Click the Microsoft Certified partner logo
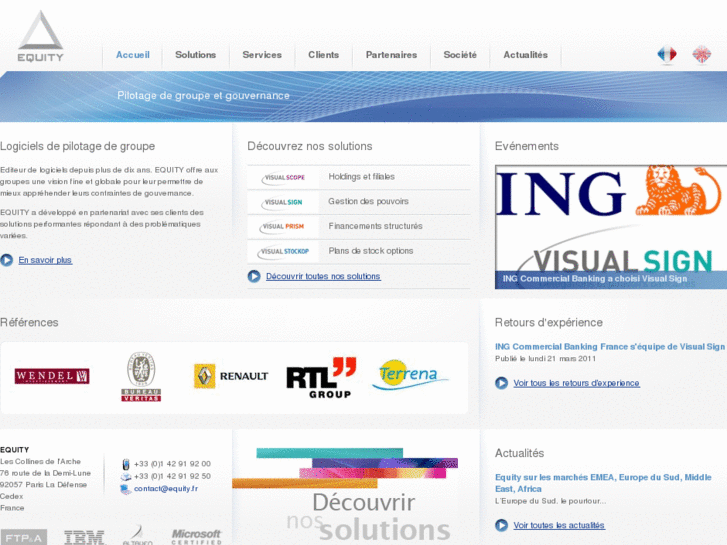This screenshot has width=727, height=545. tap(196, 537)
